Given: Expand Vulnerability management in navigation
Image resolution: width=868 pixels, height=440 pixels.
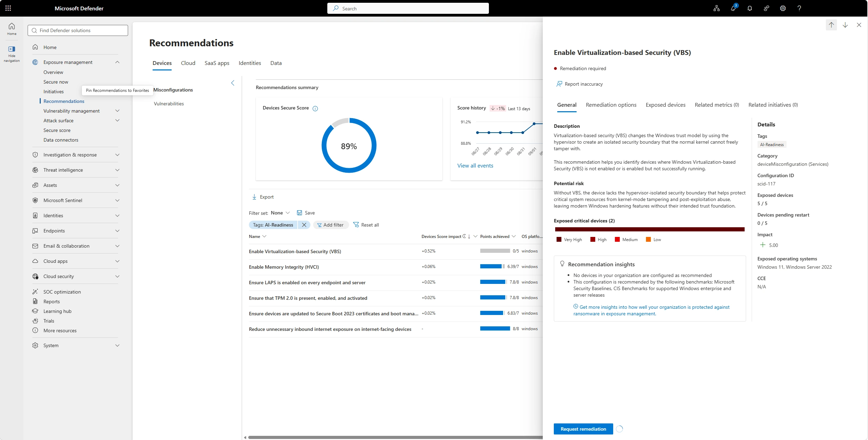Looking at the screenshot, I should tap(117, 111).
